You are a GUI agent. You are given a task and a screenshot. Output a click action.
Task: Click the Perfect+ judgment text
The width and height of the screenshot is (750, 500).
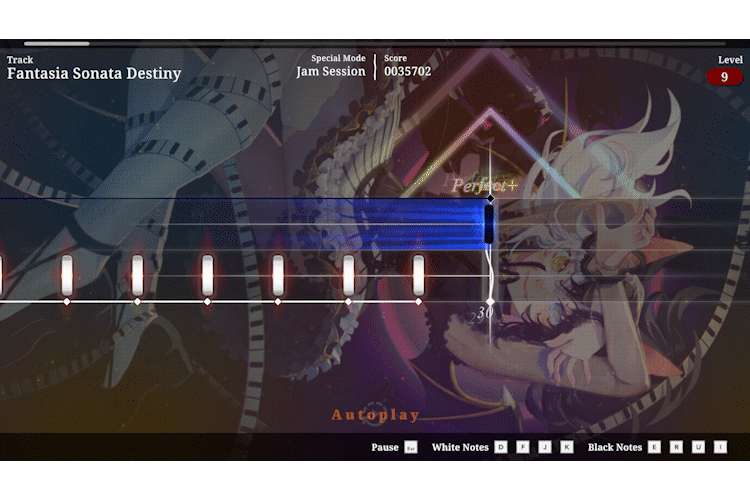tap(484, 185)
